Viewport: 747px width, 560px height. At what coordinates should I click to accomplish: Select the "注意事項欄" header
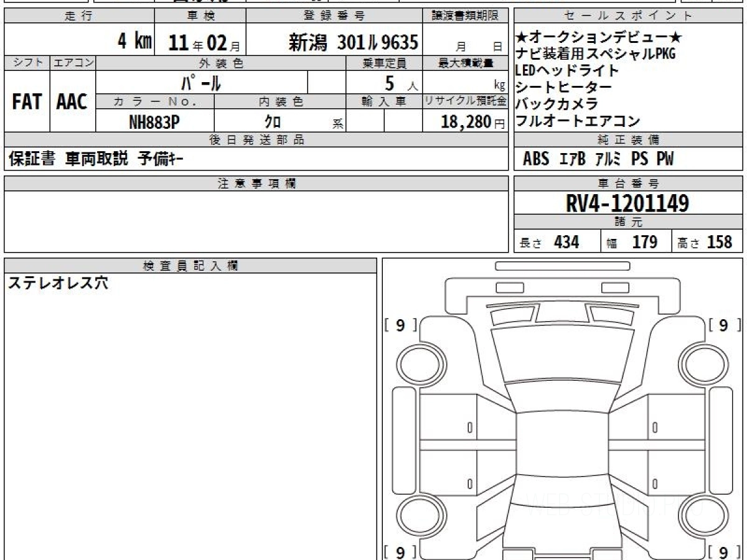click(x=256, y=183)
